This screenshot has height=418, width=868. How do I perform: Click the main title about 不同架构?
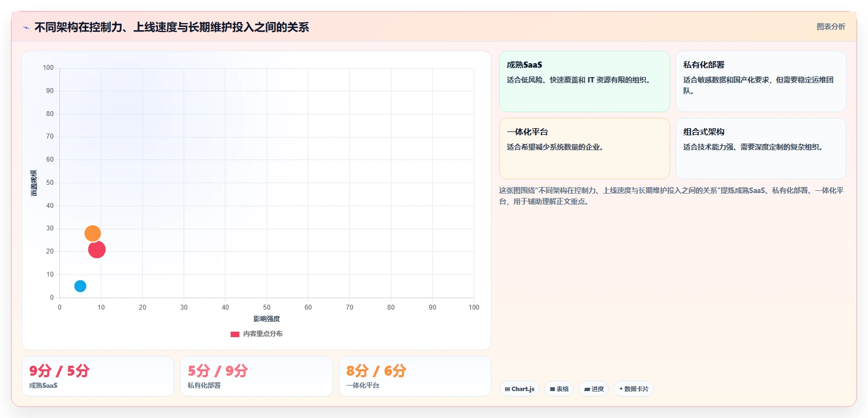pos(172,27)
